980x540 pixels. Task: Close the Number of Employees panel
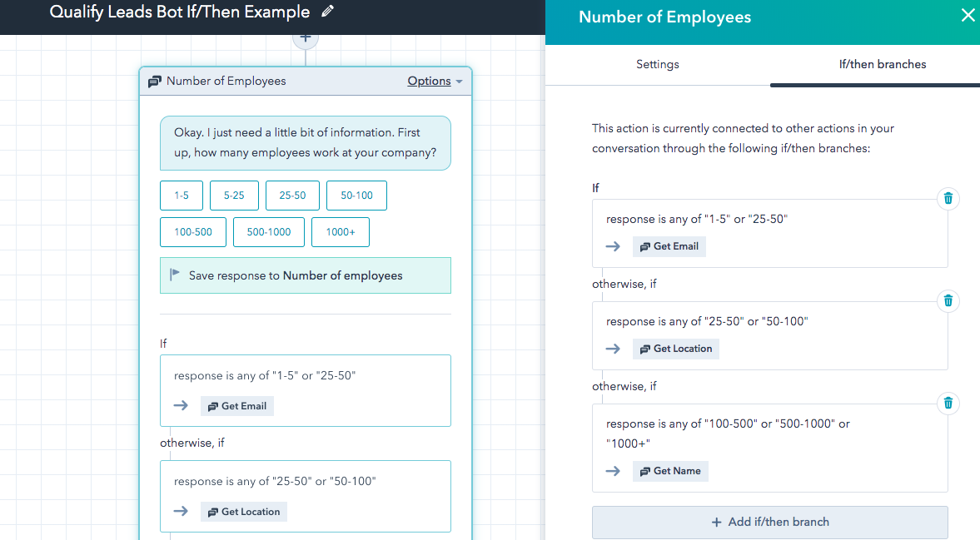[967, 16]
